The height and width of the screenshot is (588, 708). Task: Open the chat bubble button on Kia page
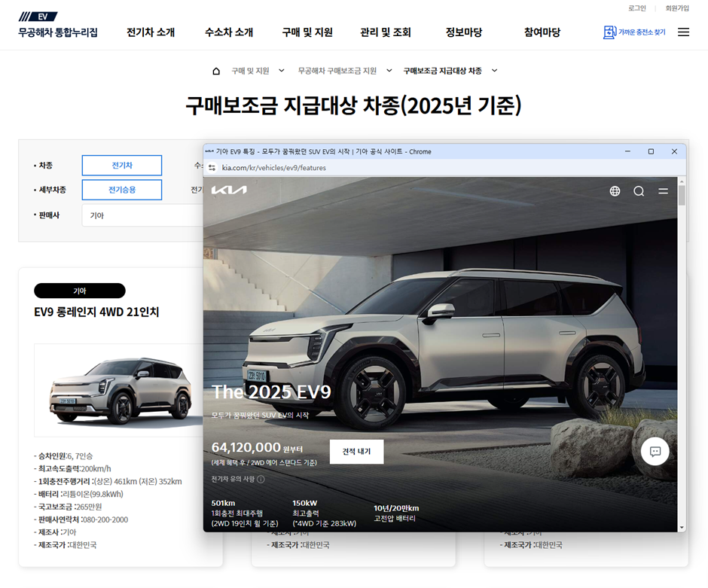(x=655, y=451)
